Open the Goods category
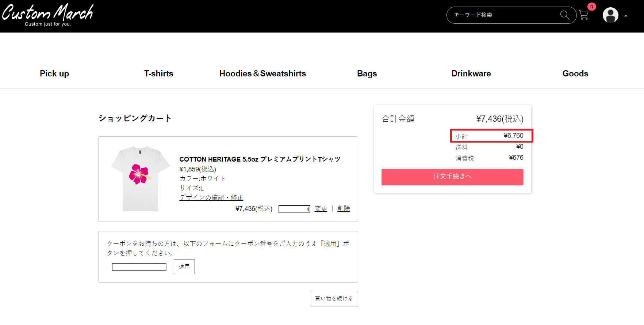This screenshot has width=644, height=325. point(575,73)
